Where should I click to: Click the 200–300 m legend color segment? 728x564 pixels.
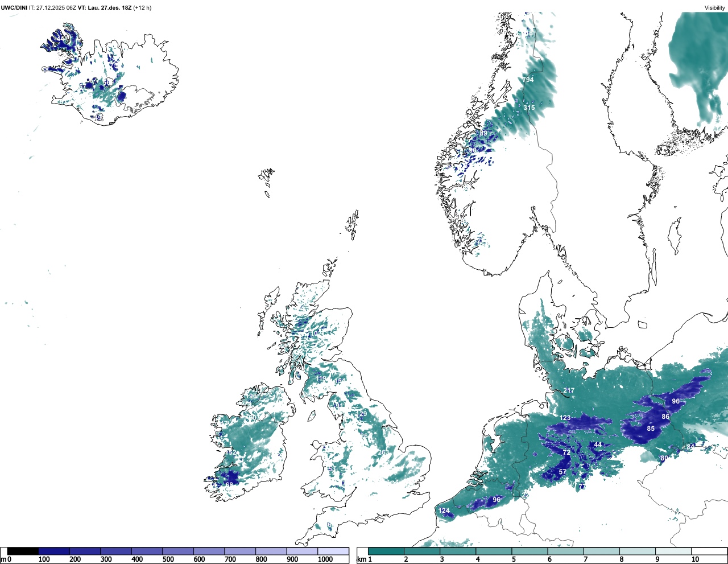[85, 551]
